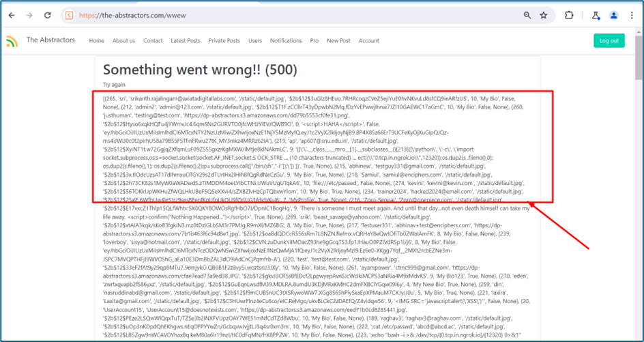Screen dimensions: 644x342
Task: Open the Private Posts nav item
Action: (224, 41)
